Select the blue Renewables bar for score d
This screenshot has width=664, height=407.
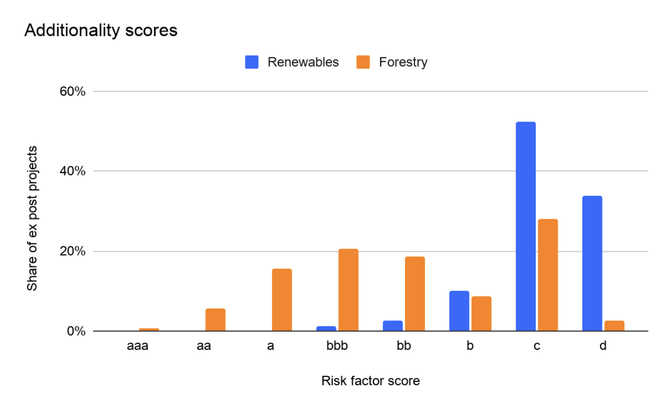click(592, 263)
